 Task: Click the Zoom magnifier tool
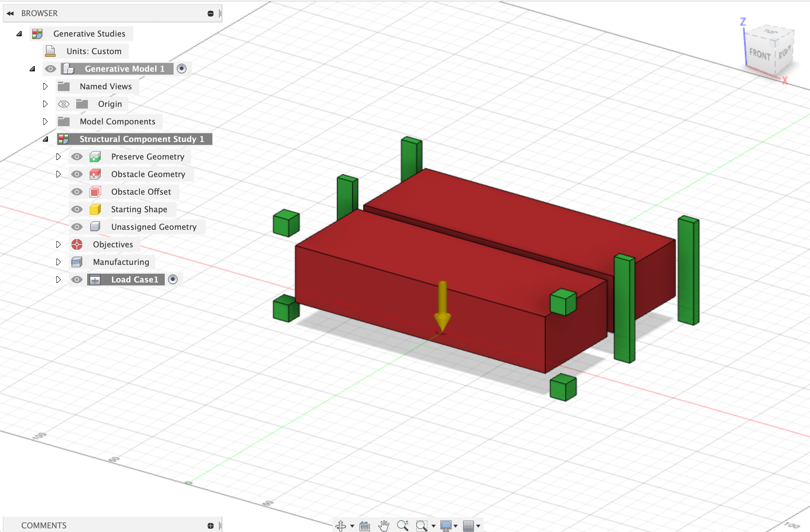coord(402,526)
